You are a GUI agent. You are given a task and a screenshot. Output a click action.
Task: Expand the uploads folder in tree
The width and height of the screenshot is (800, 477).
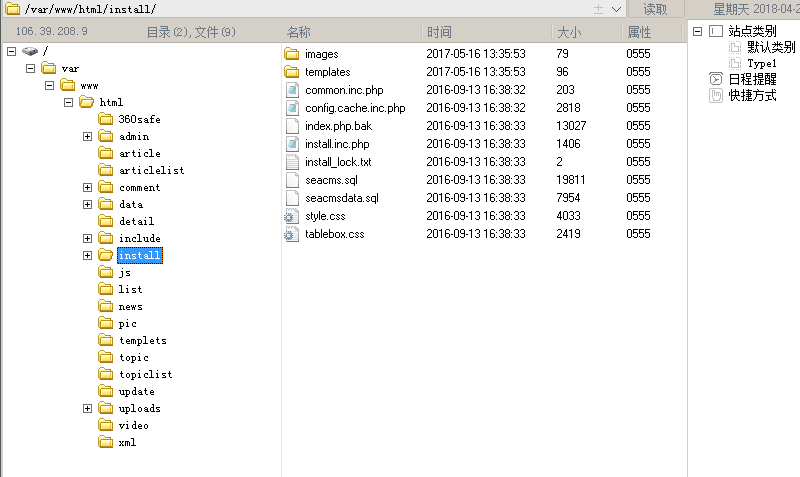click(x=87, y=408)
